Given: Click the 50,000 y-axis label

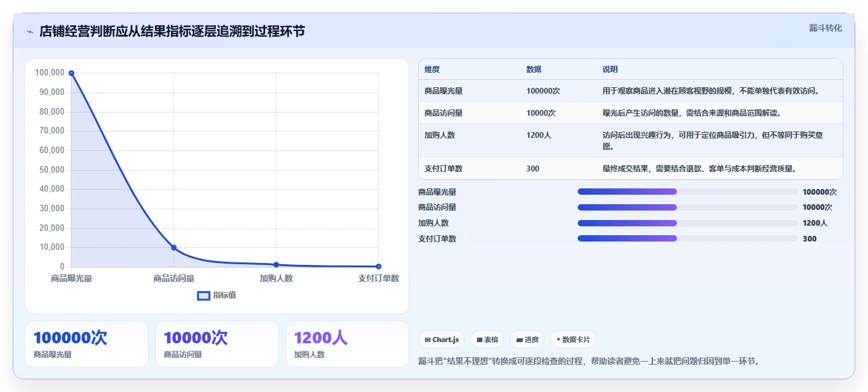Looking at the screenshot, I should click(x=52, y=170).
